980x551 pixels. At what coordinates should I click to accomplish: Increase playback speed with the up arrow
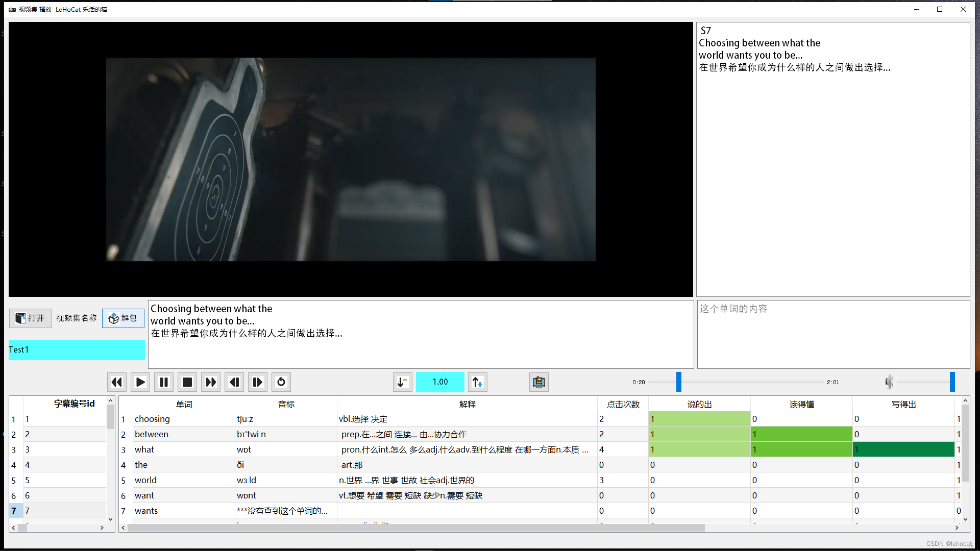(x=477, y=382)
